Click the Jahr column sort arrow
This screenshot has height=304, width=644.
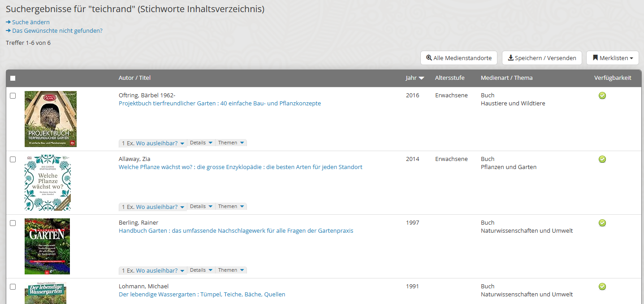tap(421, 78)
